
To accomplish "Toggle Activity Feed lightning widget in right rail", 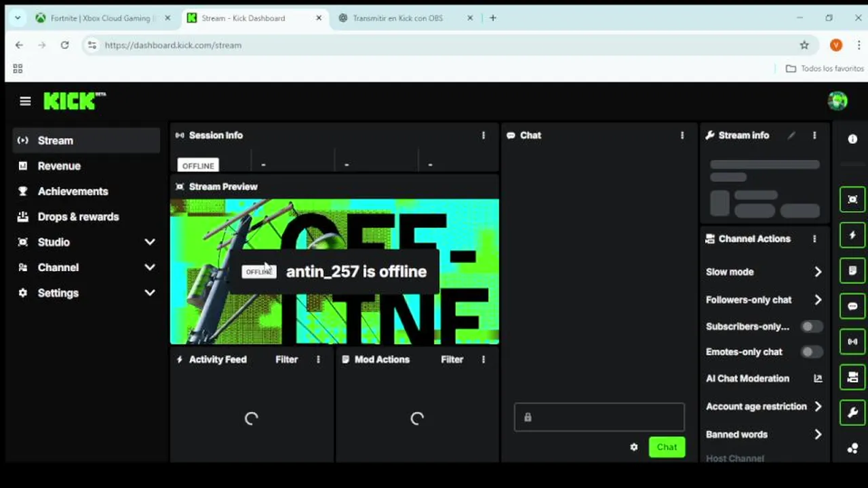I will click(852, 235).
